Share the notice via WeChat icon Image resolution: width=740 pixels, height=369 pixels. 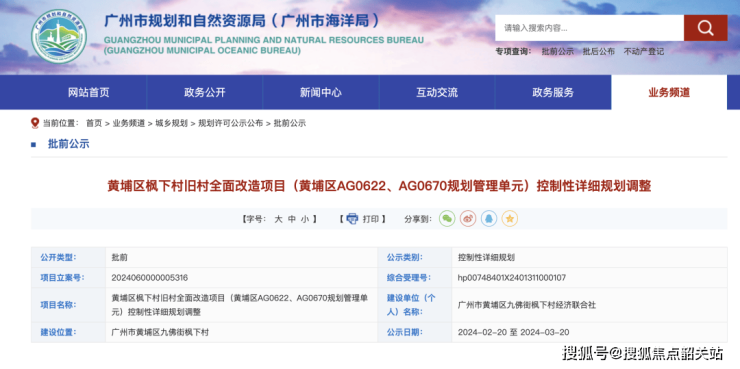click(x=447, y=218)
